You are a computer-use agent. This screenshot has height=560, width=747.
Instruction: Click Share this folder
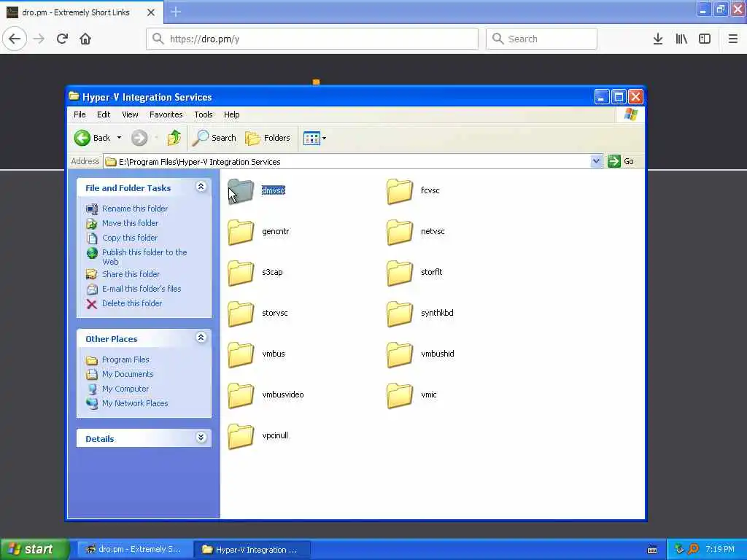tap(131, 274)
